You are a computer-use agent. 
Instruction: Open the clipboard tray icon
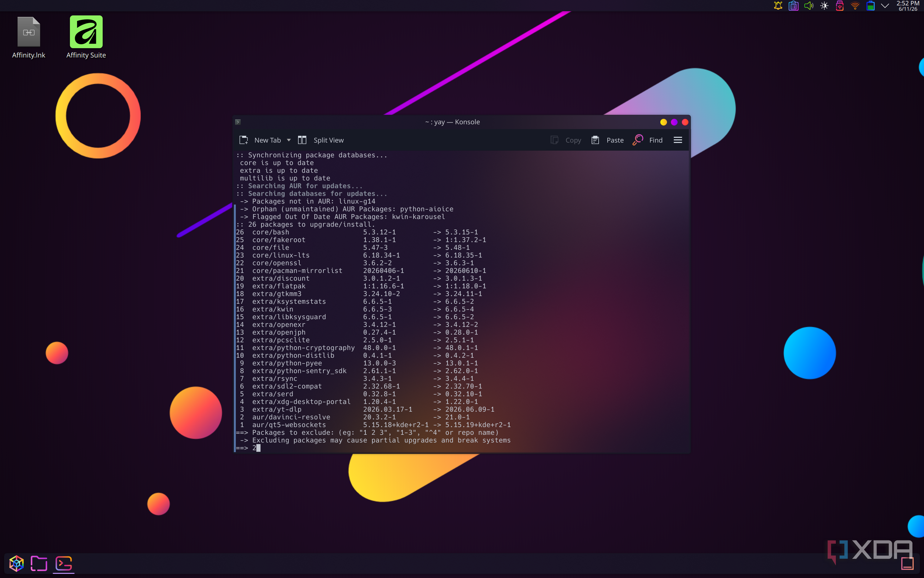[793, 6]
